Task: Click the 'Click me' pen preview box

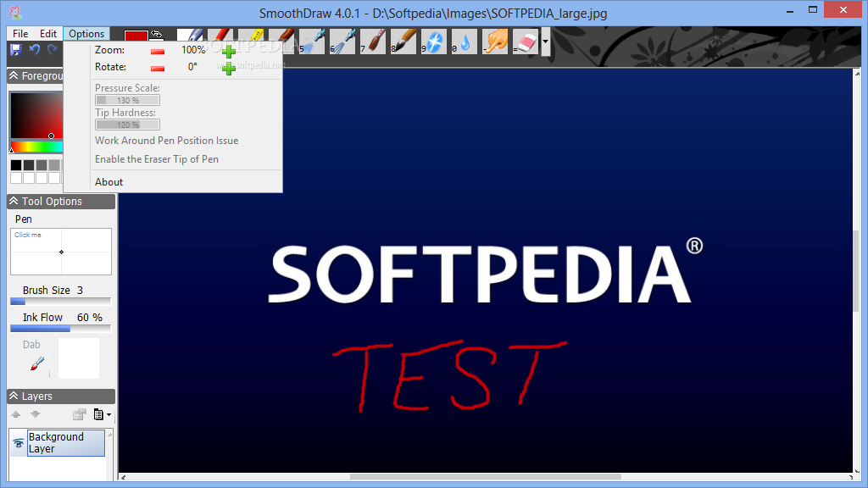Action: 61,252
